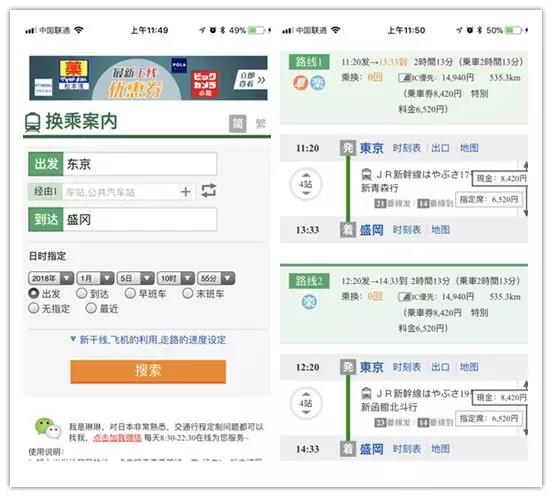Viewport: 552px width, 497px height.
Task: Select the 路线1 route label
Action: pyautogui.click(x=309, y=62)
